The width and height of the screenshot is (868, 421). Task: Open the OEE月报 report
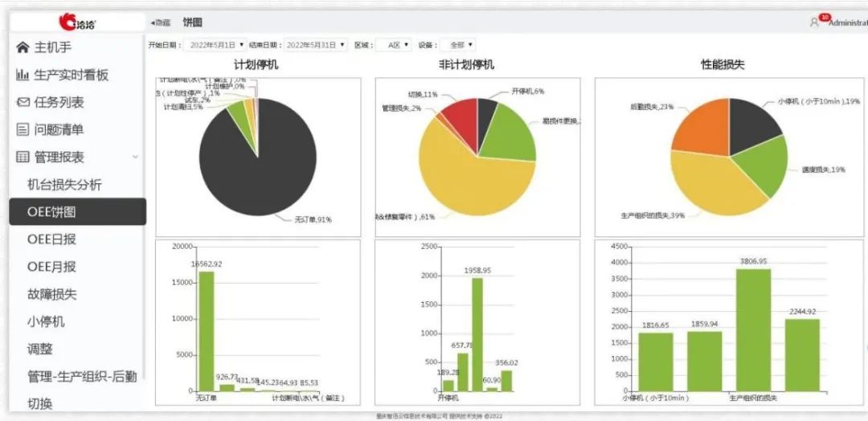tap(51, 267)
